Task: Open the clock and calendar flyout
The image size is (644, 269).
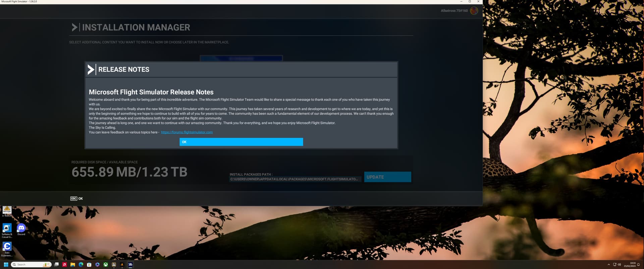Action: click(x=630, y=265)
